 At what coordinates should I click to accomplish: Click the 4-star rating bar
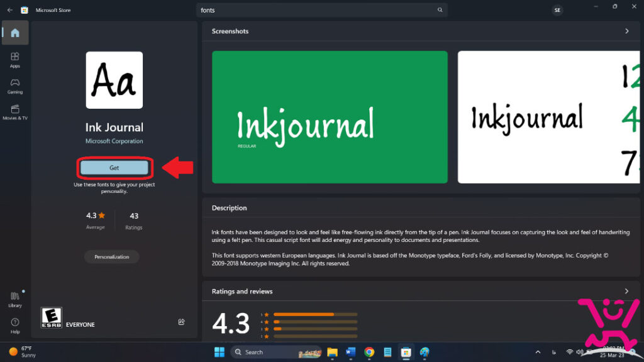tap(316, 322)
